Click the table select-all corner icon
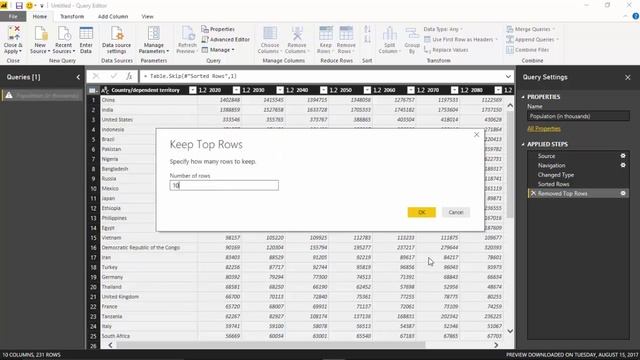The image size is (640, 360). click(x=92, y=90)
